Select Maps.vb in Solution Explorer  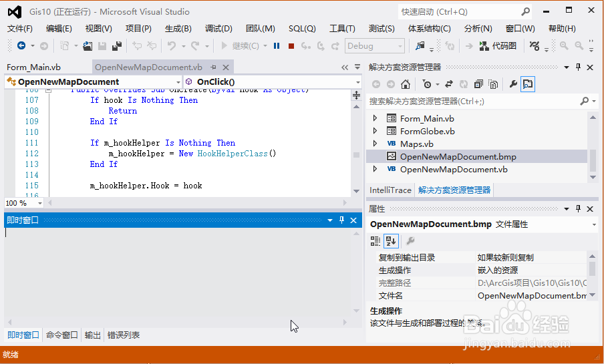(416, 144)
